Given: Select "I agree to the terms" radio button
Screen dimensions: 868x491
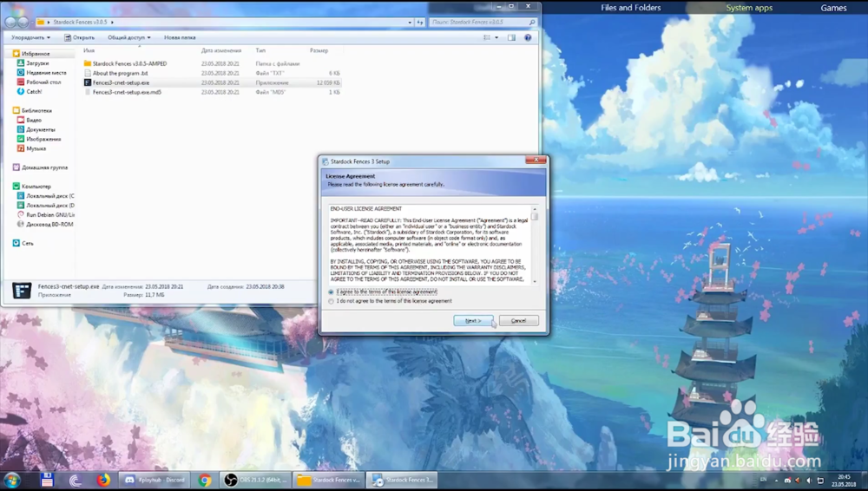Looking at the screenshot, I should (x=331, y=291).
